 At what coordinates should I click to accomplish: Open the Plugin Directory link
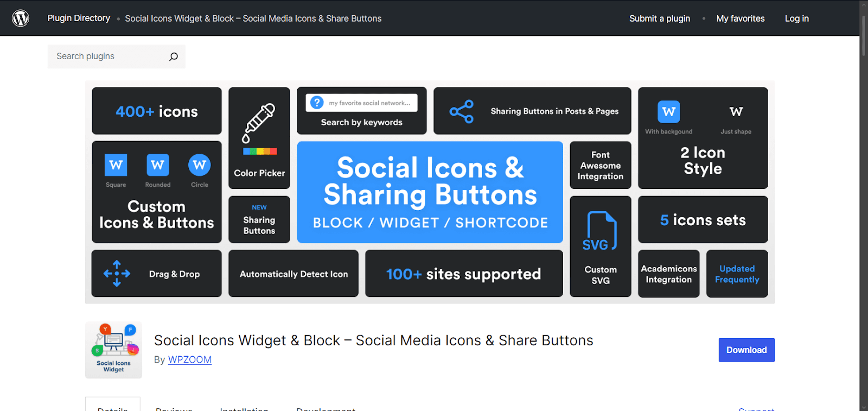coord(79,18)
